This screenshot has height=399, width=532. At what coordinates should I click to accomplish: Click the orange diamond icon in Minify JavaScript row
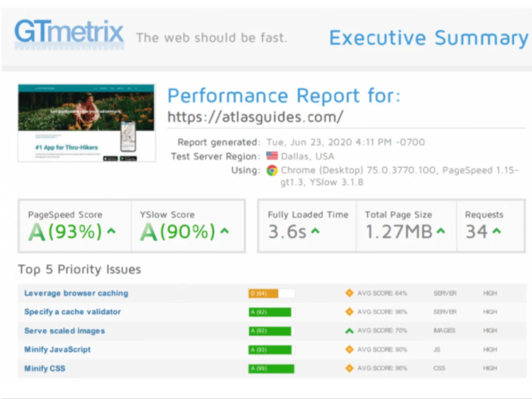pyautogui.click(x=349, y=349)
